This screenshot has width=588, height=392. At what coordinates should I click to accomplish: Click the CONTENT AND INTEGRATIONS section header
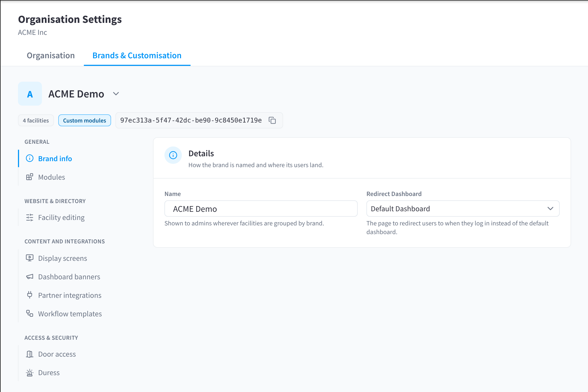(x=65, y=241)
